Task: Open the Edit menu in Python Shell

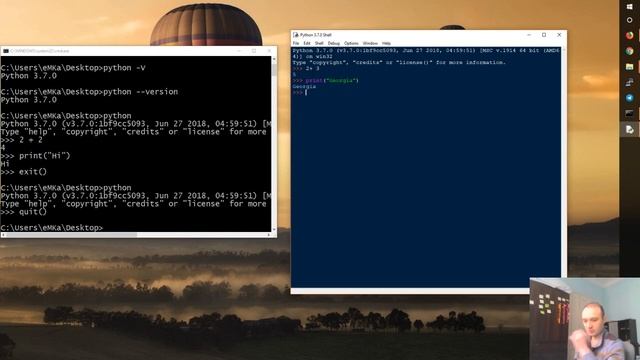Action: tap(307, 43)
